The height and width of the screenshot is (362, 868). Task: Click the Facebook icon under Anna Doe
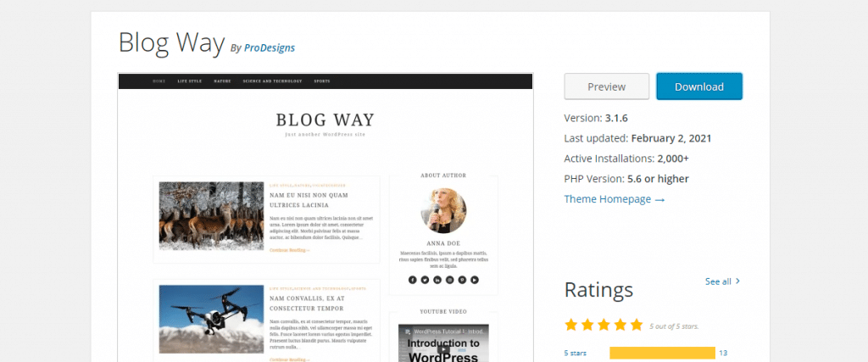[x=413, y=280]
